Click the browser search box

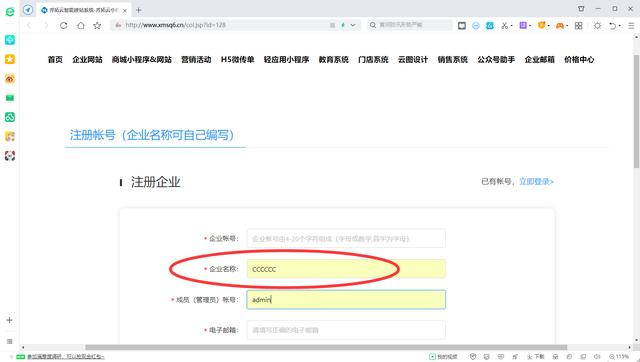[410, 25]
